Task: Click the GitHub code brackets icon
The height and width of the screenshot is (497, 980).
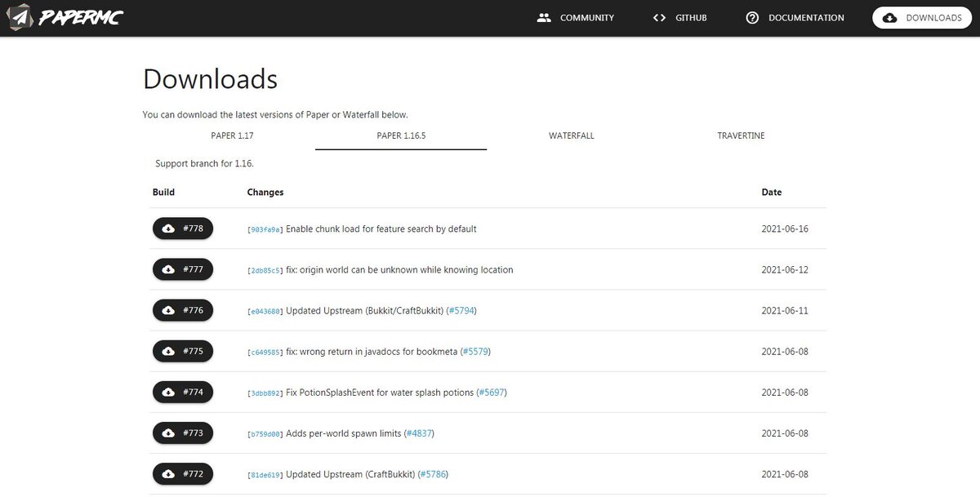Action: point(660,17)
